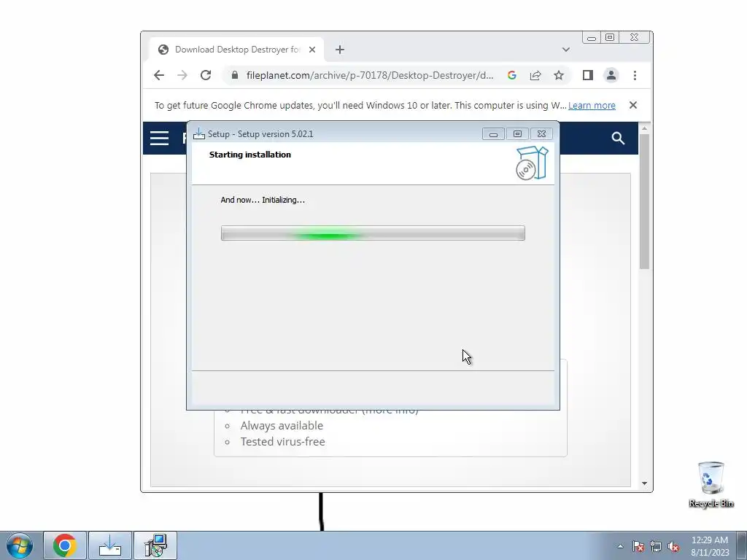Open the Windows Start menu

pos(20,545)
